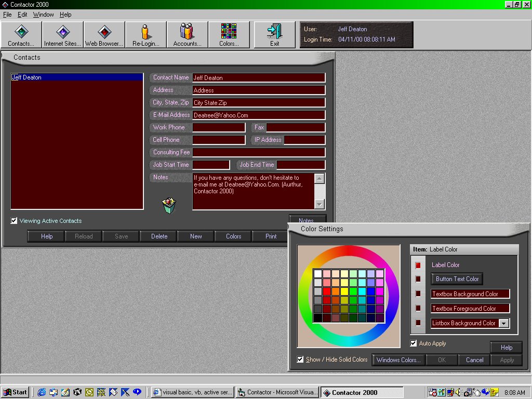Launch Internet Explorer from quick launch
This screenshot has height=399, width=532.
(x=42, y=392)
